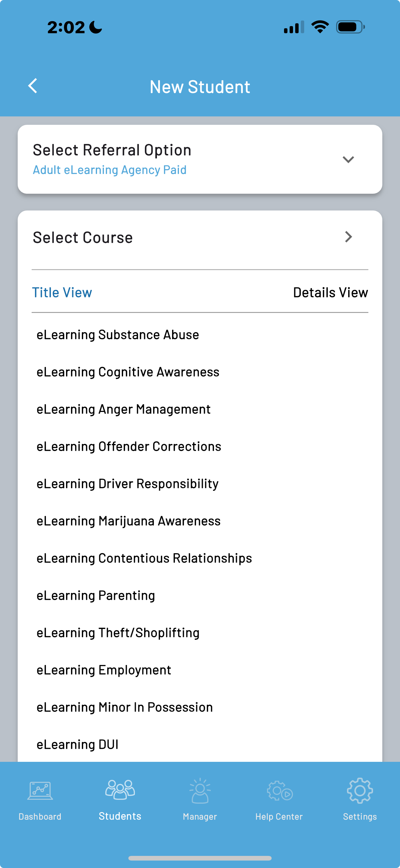400x868 pixels.
Task: Tap the back arrow icon
Action: (33, 86)
